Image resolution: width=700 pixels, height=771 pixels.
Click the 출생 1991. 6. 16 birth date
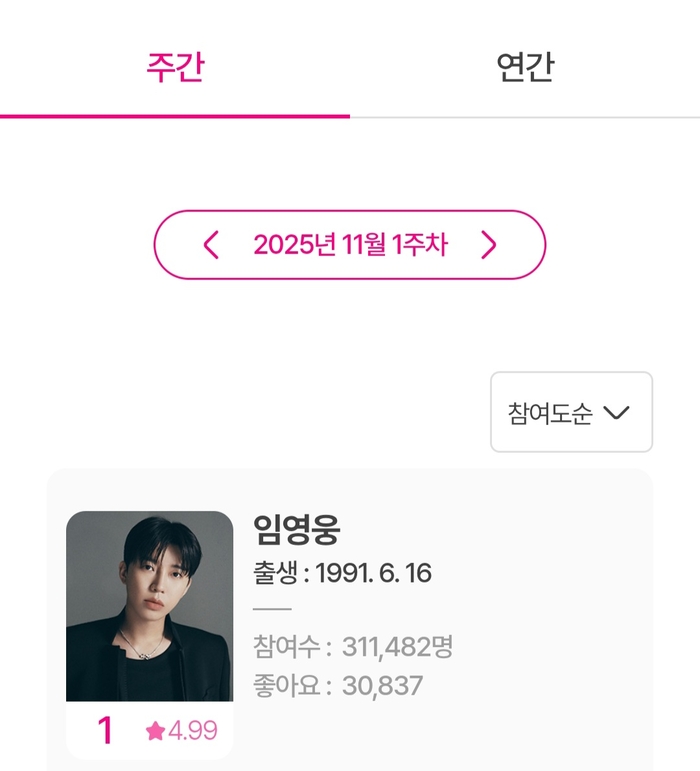(x=342, y=574)
